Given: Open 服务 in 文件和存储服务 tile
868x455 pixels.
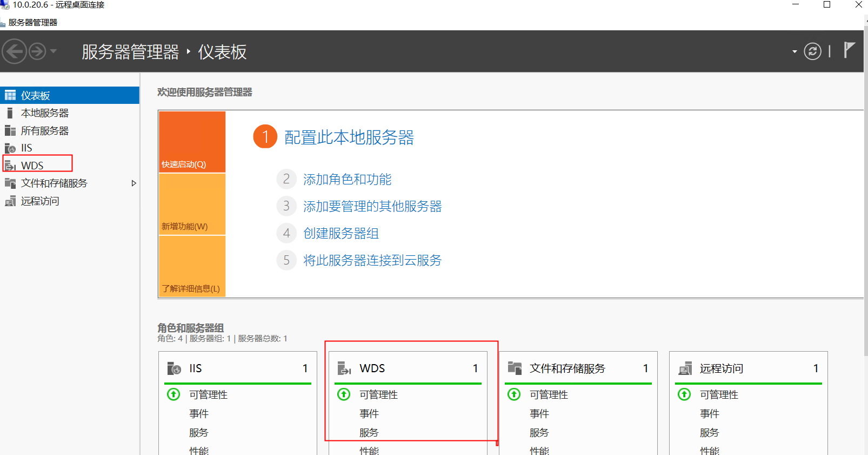Looking at the screenshot, I should click(539, 433).
